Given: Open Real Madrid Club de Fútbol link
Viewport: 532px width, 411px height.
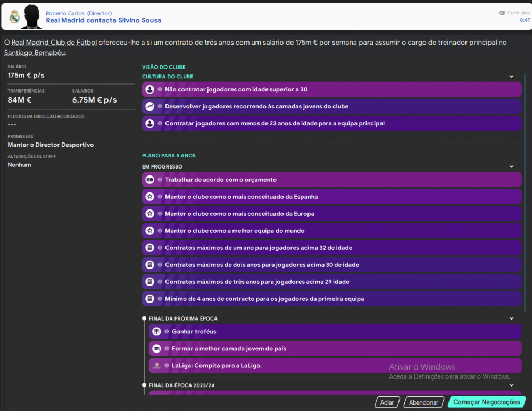Looking at the screenshot, I should coord(54,43).
